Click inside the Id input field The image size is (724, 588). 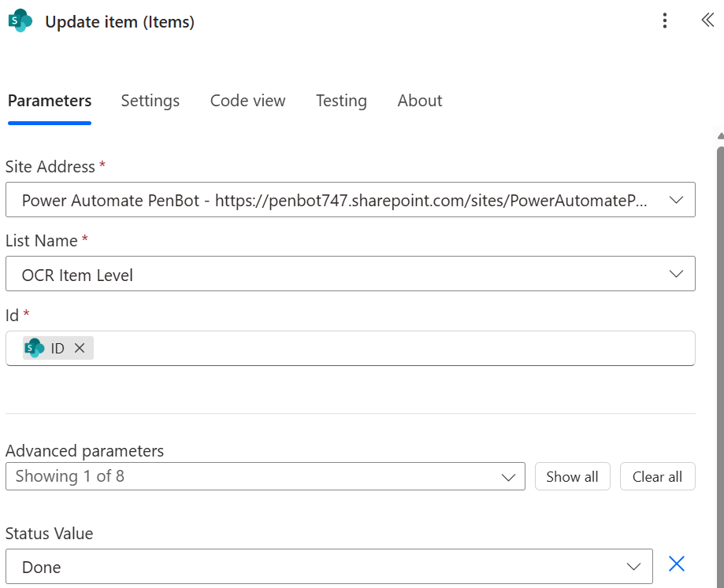coord(394,348)
